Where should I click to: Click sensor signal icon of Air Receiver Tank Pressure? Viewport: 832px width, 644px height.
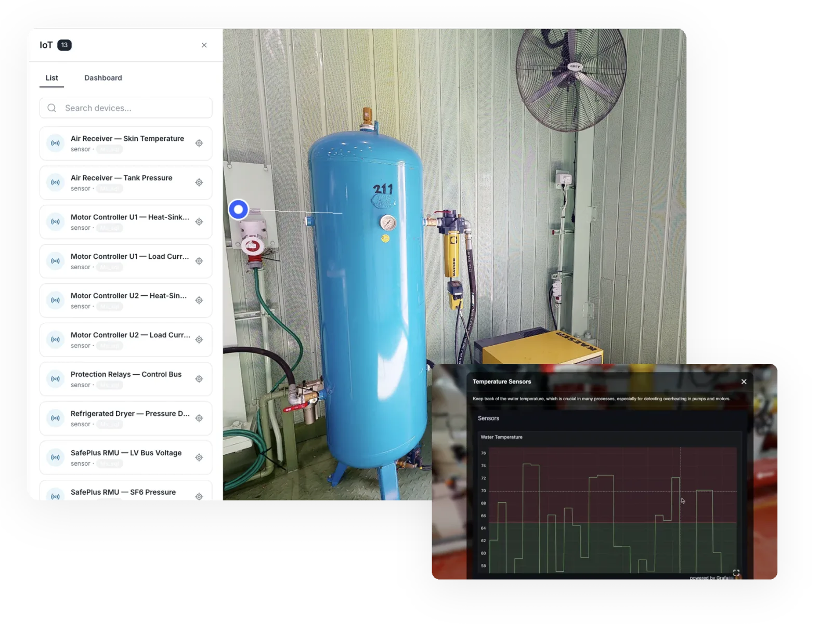pos(56,182)
